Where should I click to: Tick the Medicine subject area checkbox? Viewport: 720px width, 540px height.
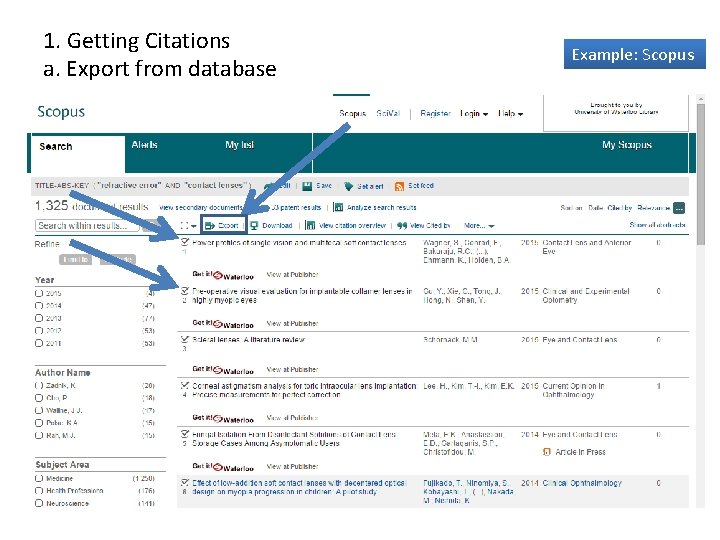click(x=39, y=478)
